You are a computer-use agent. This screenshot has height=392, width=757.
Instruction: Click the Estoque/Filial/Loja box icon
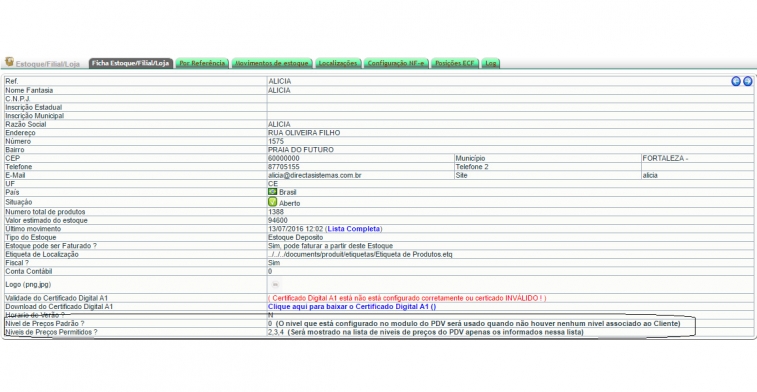9,62
